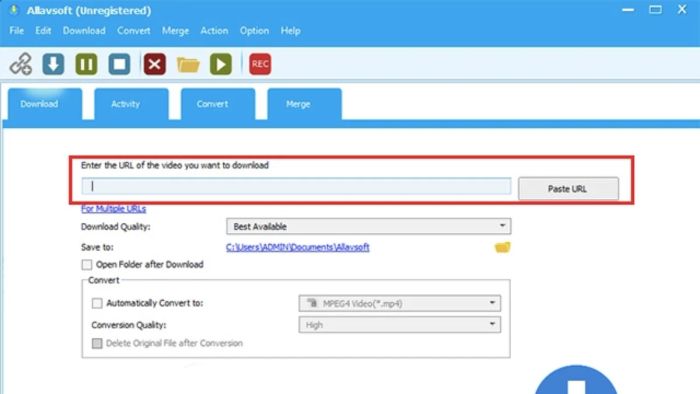Open Conversion Quality High dropdown
700x394 pixels.
click(x=400, y=325)
